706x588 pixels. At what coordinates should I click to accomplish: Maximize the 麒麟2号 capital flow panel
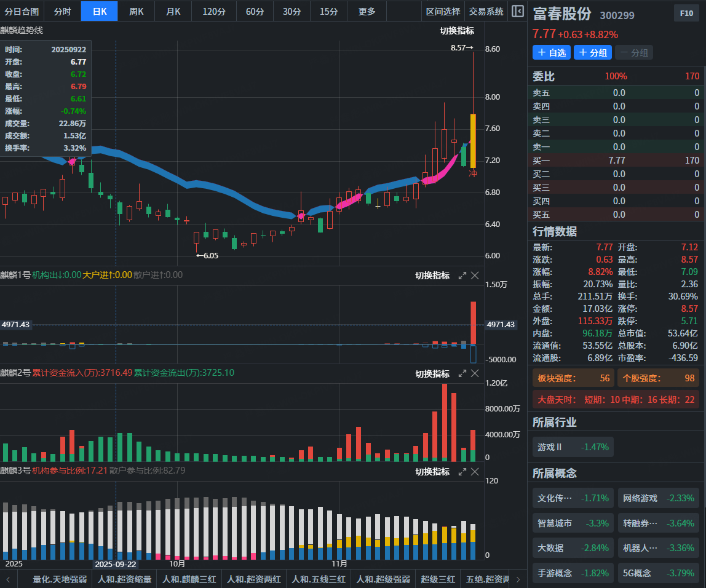coord(462,373)
